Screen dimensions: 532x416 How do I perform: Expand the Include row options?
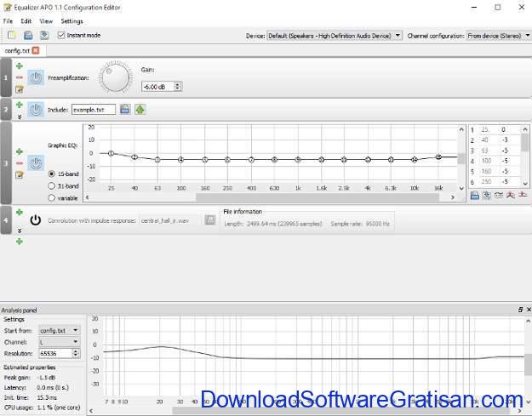[20, 117]
